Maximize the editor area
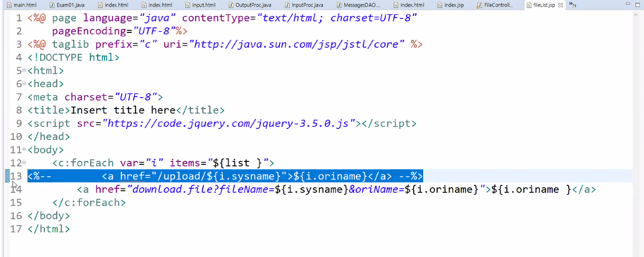The image size is (644, 257). pos(638,4)
